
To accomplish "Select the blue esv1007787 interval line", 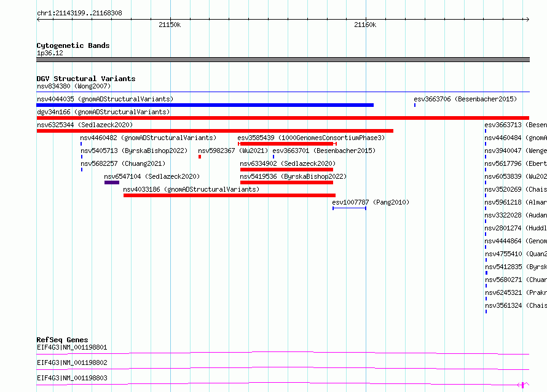I will pos(349,208).
